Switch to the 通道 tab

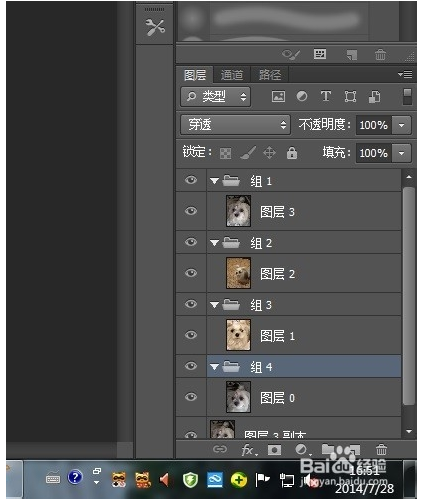coord(232,75)
